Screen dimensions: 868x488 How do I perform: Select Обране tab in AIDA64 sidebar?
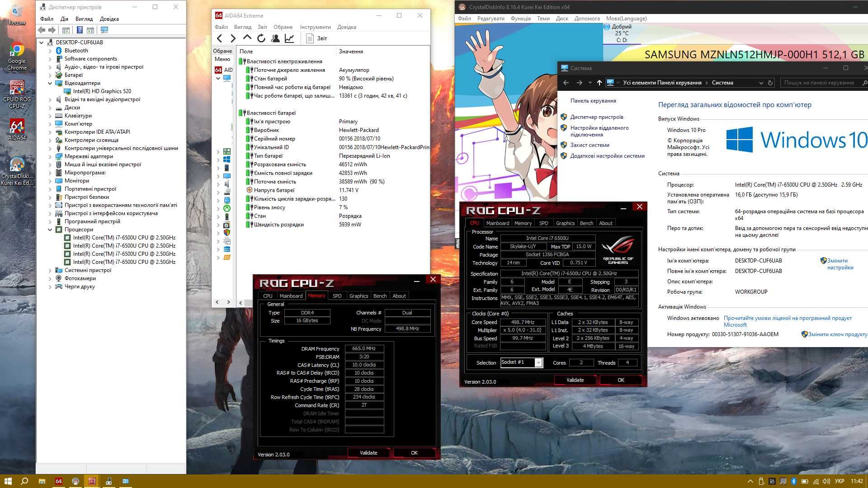click(x=222, y=51)
